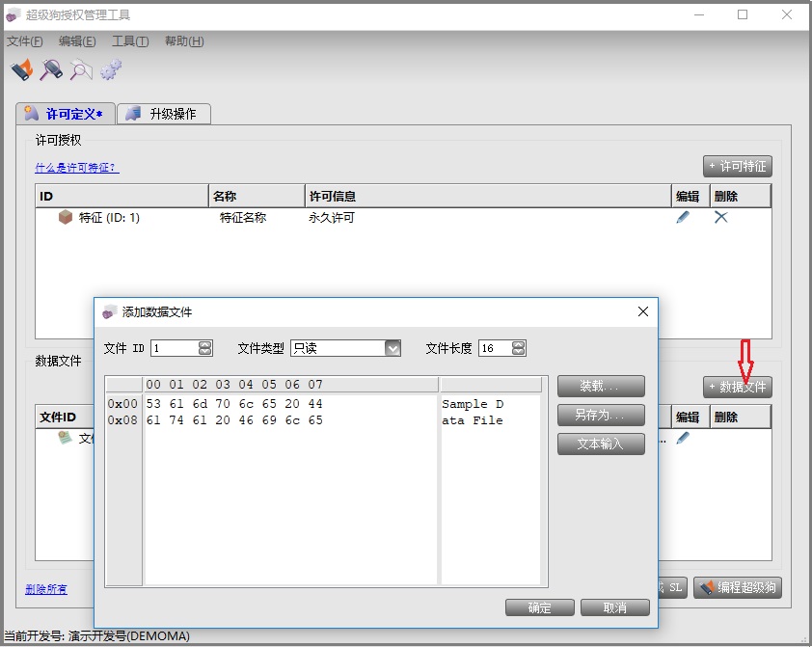The image size is (812, 647).
Task: Click the 文件 ID spinner arrows
Action: [205, 348]
